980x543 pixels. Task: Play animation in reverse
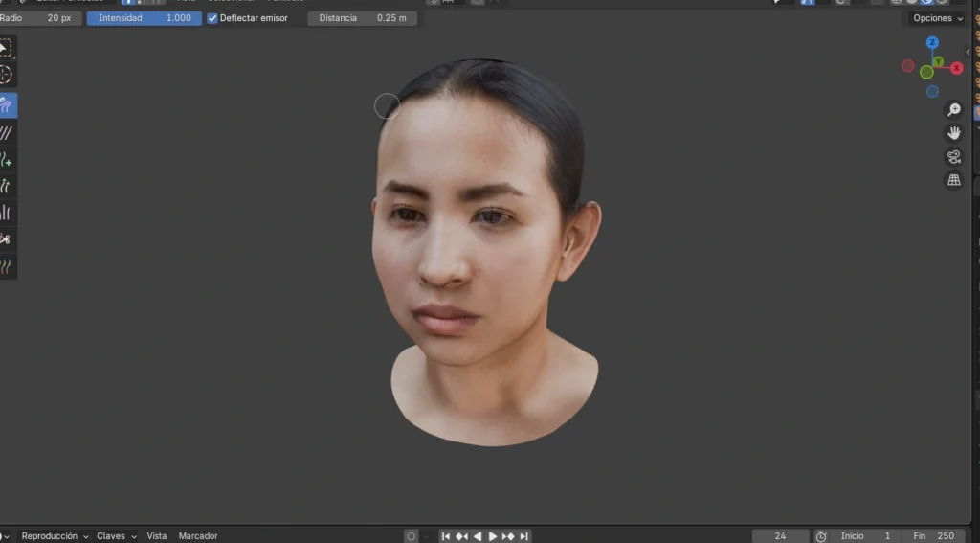477,536
